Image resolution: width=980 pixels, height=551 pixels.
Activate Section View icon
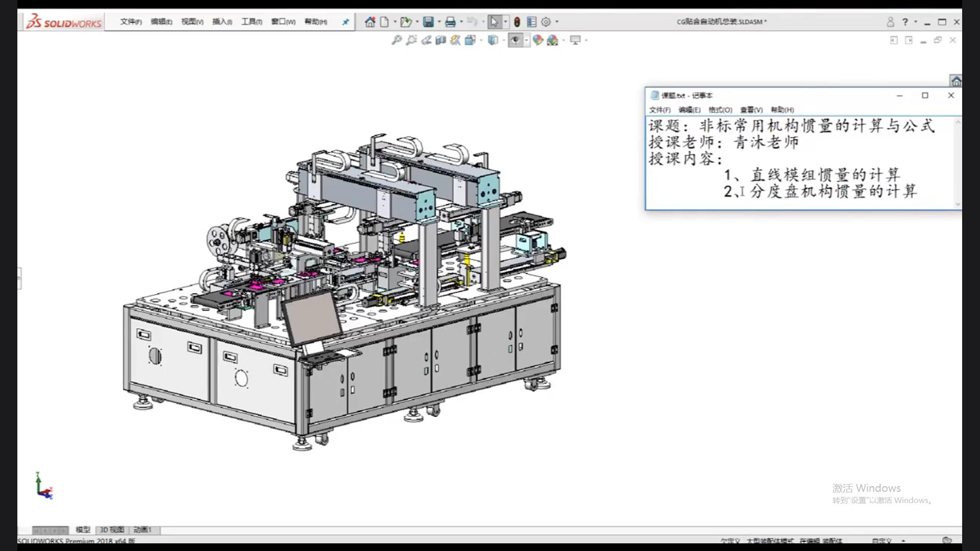440,40
